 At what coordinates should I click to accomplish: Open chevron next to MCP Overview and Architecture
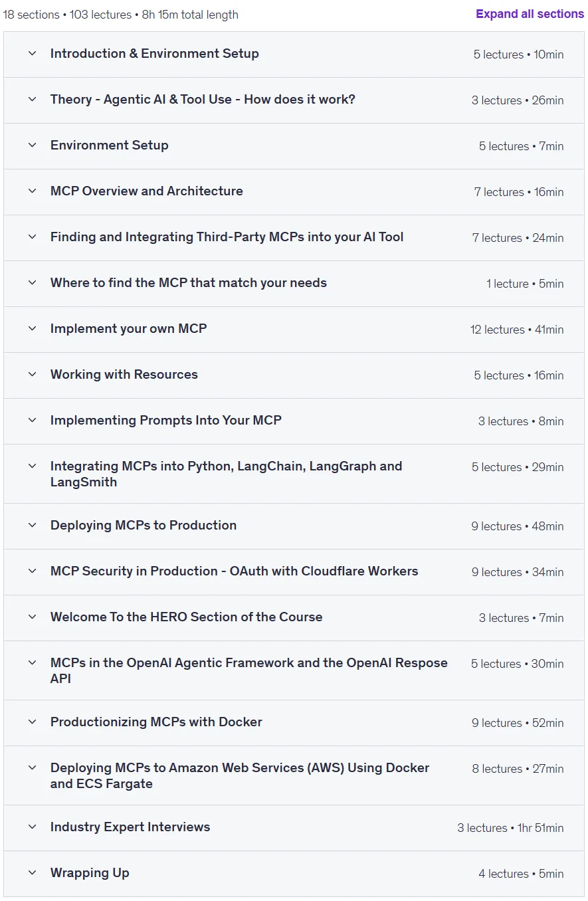pyautogui.click(x=32, y=191)
